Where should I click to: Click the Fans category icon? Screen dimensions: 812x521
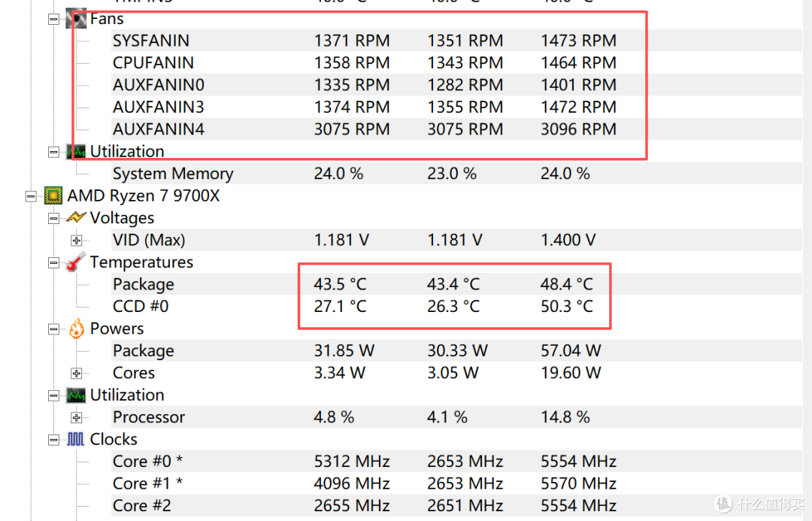[76, 19]
